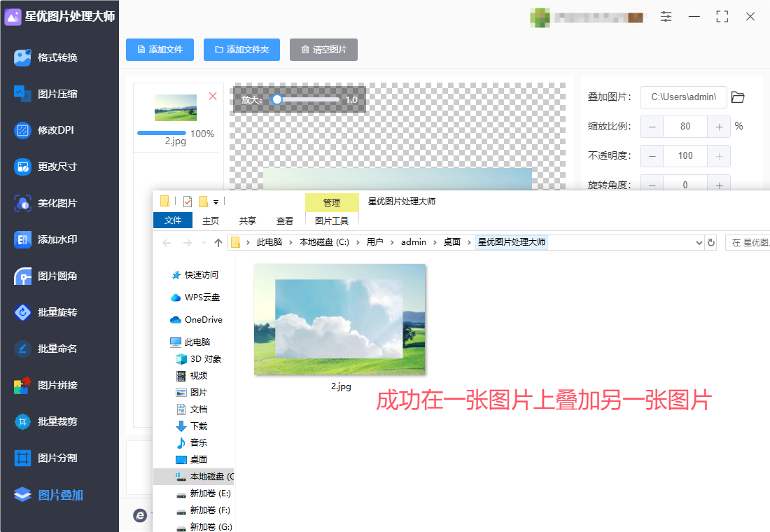Expand the chevron after 本地磁盘 (C:) in path

coord(358,243)
